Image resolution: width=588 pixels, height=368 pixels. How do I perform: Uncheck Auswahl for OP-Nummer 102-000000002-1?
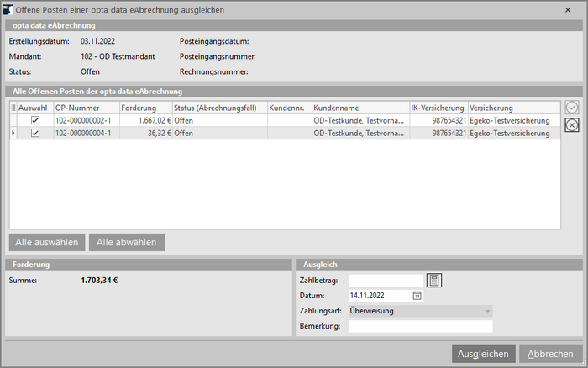35,121
